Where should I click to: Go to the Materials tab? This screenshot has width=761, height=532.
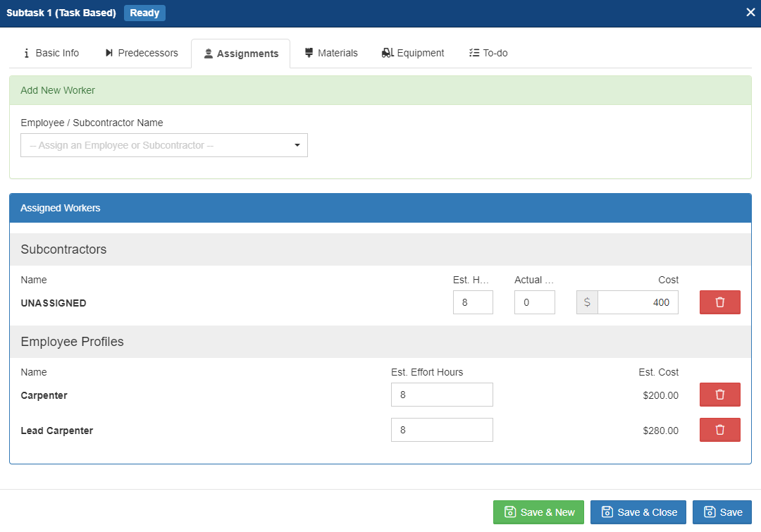(330, 53)
